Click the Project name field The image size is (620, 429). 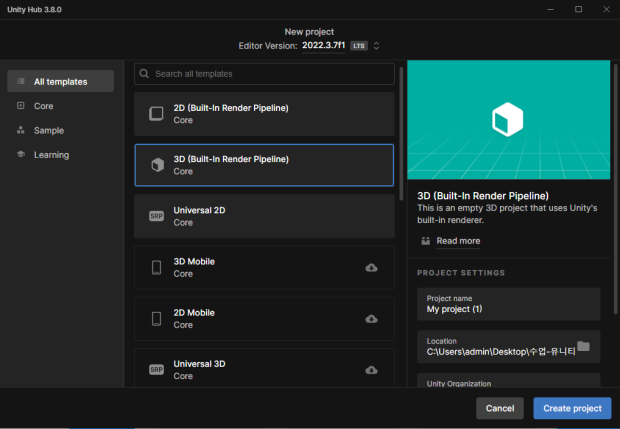pyautogui.click(x=508, y=304)
